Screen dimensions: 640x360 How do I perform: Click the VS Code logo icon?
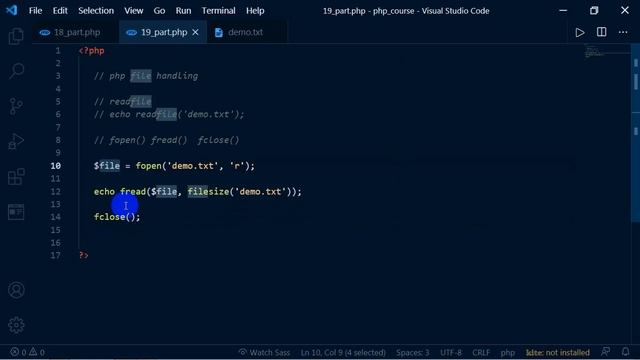(11, 10)
